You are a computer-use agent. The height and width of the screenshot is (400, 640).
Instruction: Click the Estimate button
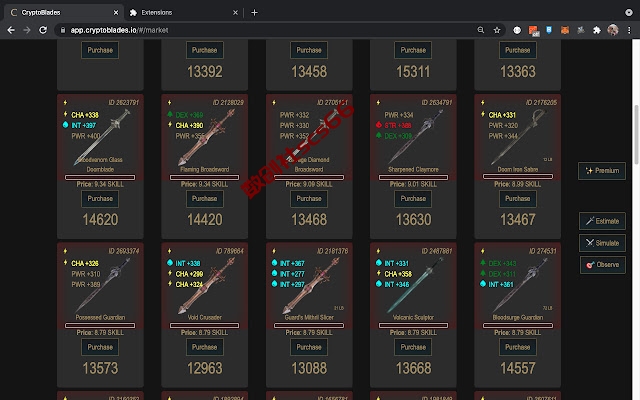click(602, 221)
